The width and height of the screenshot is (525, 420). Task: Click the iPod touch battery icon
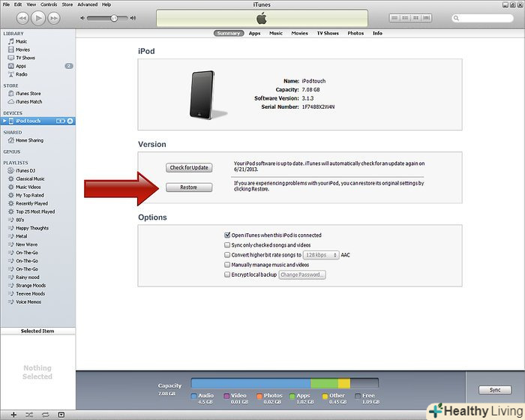[x=61, y=121]
